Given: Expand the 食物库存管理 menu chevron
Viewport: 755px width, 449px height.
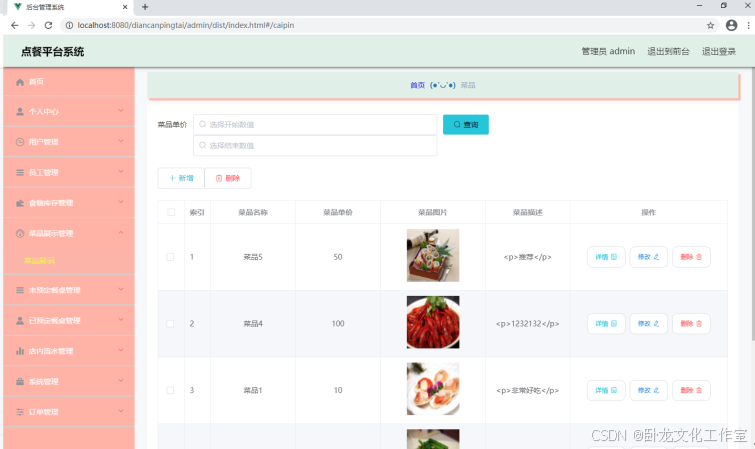Looking at the screenshot, I should [x=121, y=202].
